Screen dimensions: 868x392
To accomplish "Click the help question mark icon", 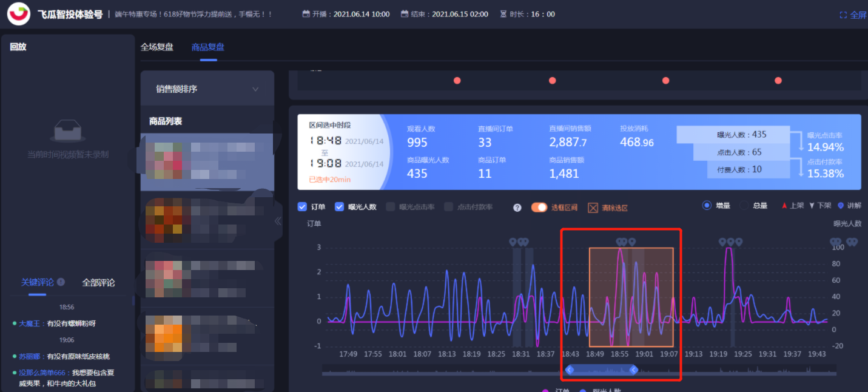I will coord(517,208).
